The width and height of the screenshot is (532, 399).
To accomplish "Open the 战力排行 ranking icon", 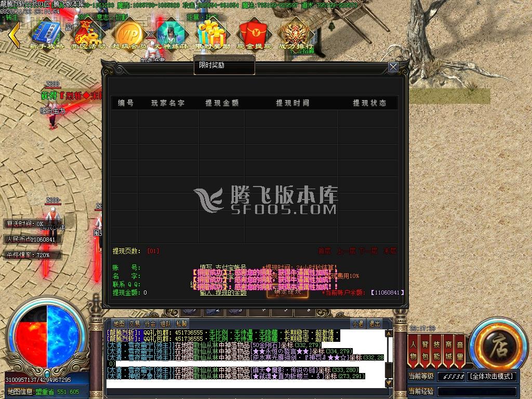I will click(296, 36).
